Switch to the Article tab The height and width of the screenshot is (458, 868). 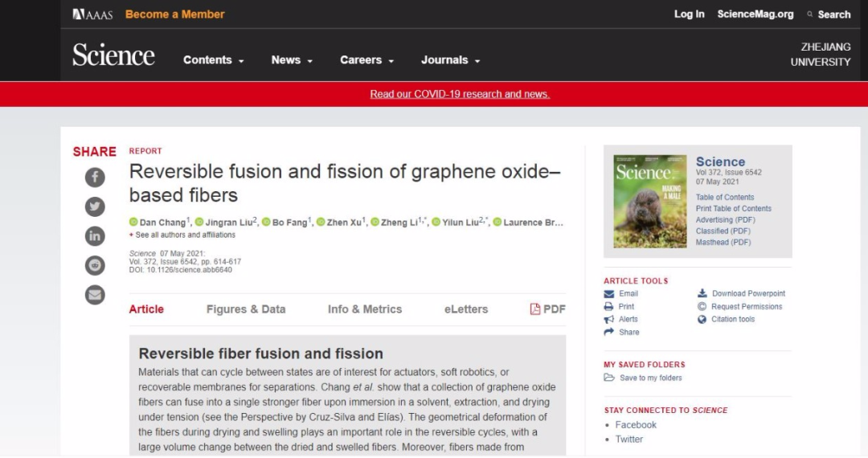click(146, 309)
